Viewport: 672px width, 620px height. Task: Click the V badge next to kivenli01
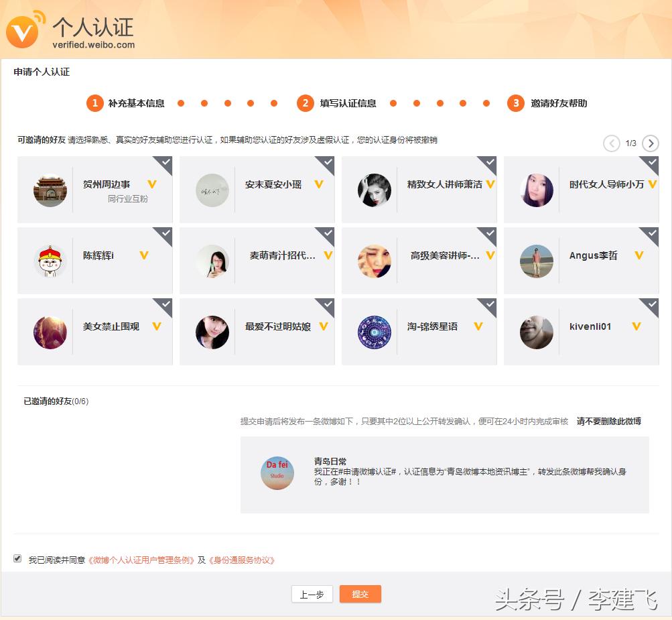tap(635, 327)
